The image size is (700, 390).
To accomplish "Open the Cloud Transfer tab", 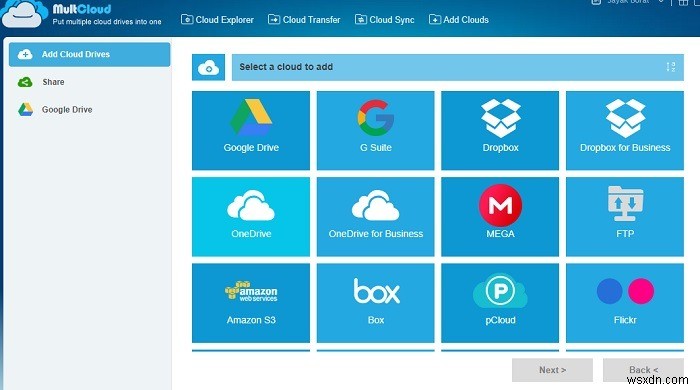I will 304,20.
